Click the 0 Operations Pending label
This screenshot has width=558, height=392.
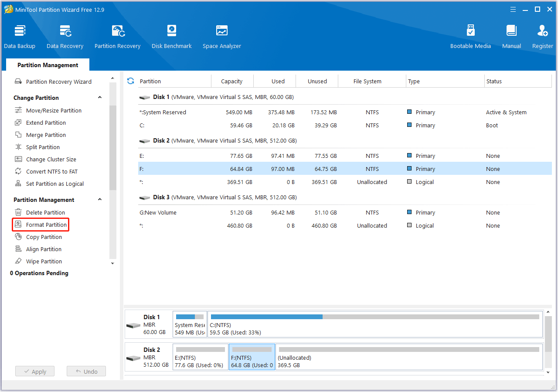(x=39, y=273)
